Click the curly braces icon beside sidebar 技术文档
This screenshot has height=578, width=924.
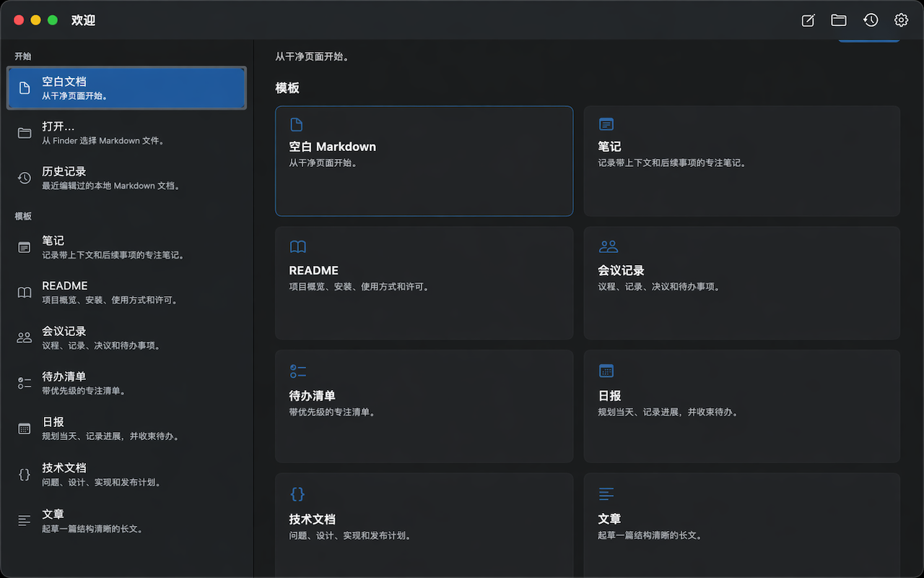[25, 475]
